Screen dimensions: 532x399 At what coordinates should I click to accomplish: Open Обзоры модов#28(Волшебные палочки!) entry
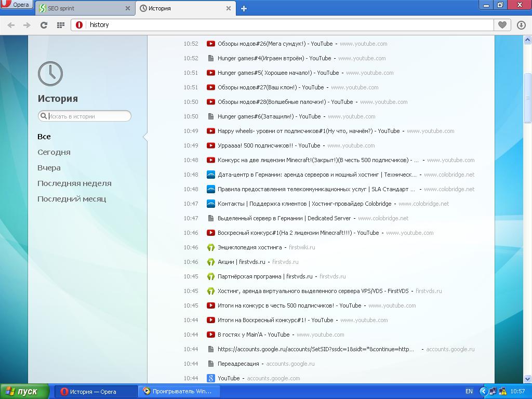[285, 102]
